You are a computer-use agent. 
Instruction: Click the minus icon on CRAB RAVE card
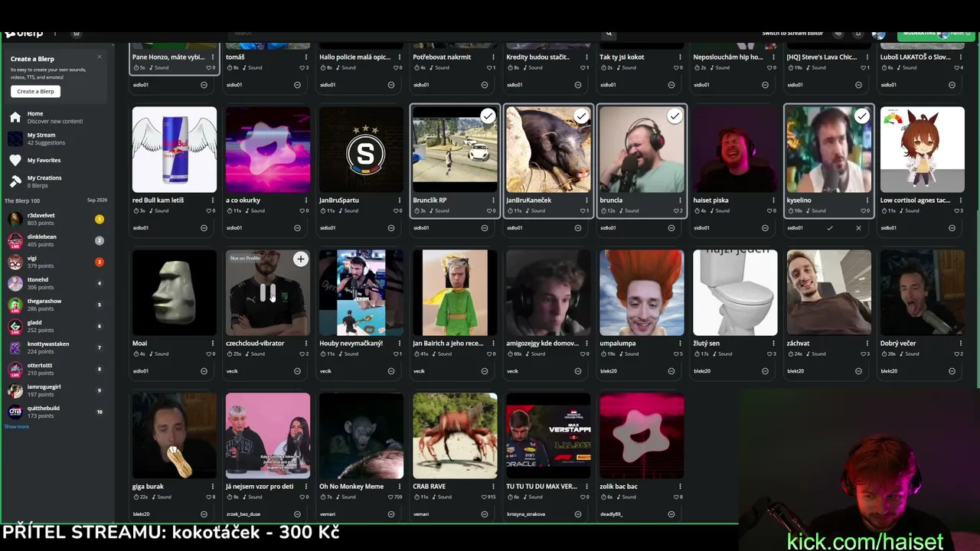(484, 514)
